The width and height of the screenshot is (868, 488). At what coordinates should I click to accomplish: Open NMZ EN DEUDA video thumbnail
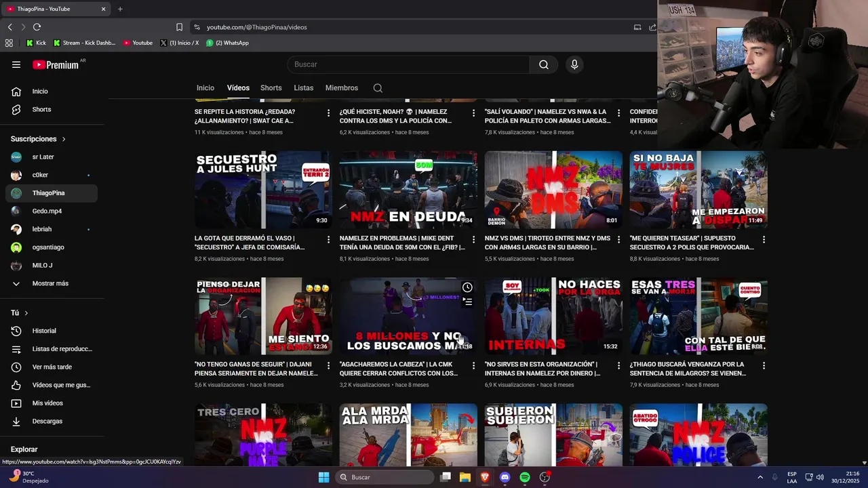click(x=408, y=189)
